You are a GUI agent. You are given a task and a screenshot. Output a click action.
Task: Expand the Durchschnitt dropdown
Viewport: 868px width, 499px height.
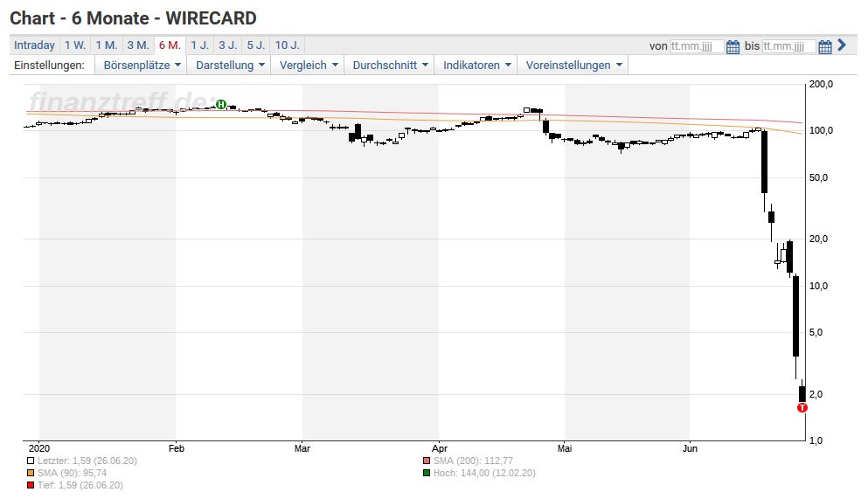(390, 66)
